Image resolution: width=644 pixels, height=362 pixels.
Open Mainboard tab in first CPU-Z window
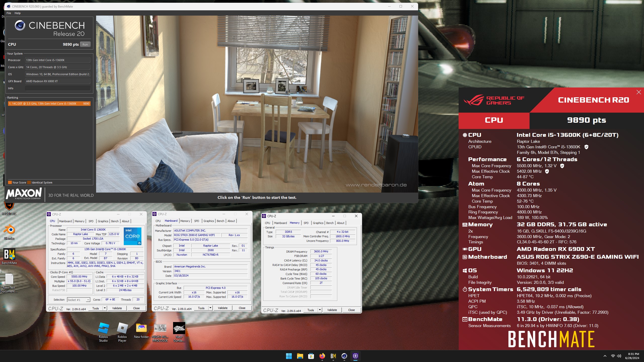tap(65, 221)
